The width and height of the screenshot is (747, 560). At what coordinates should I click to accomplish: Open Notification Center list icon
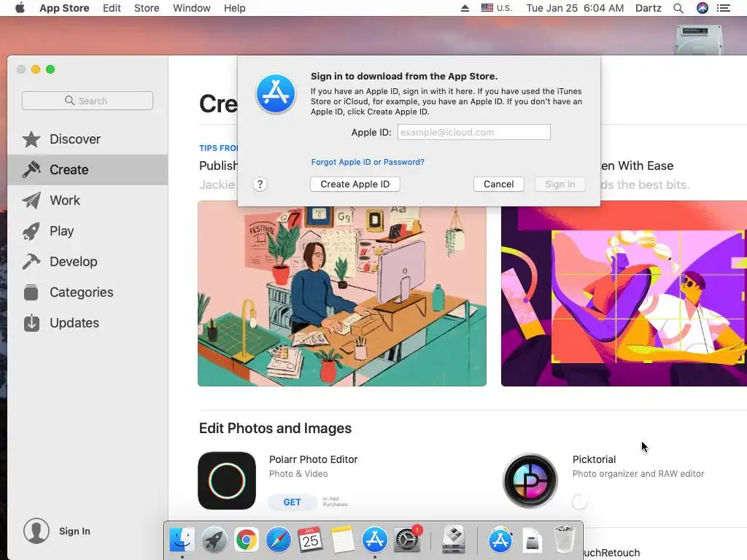pyautogui.click(x=724, y=8)
